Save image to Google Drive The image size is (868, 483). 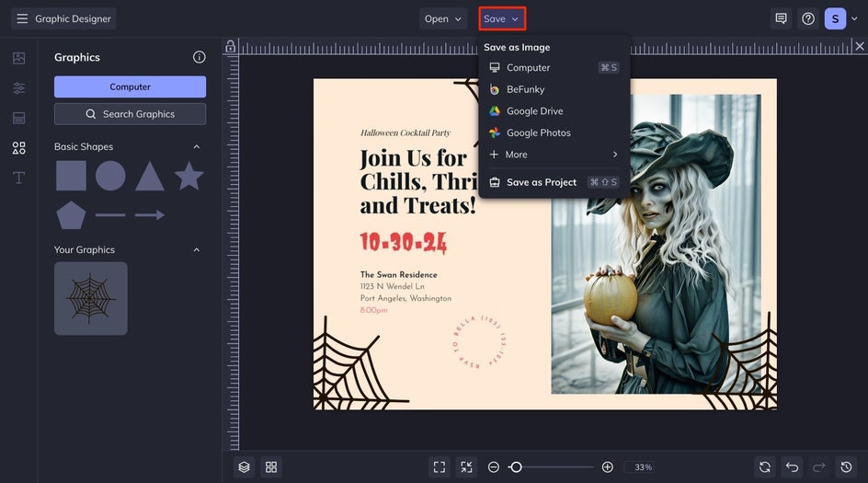554,110
